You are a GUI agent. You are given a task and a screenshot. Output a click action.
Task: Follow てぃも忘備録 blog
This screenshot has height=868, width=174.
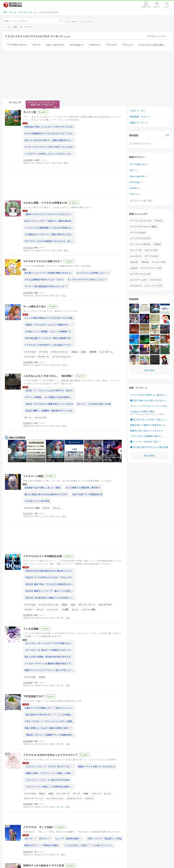[x=45, y=628]
